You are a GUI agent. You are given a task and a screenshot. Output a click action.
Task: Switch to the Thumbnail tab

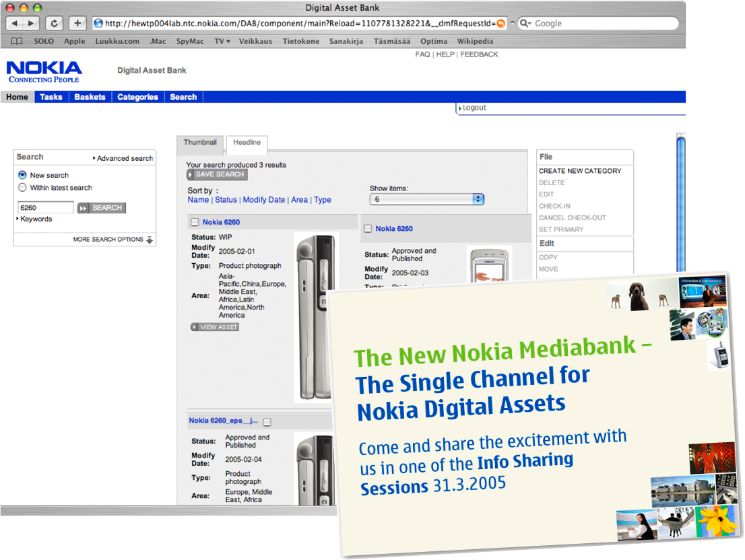tap(200, 143)
